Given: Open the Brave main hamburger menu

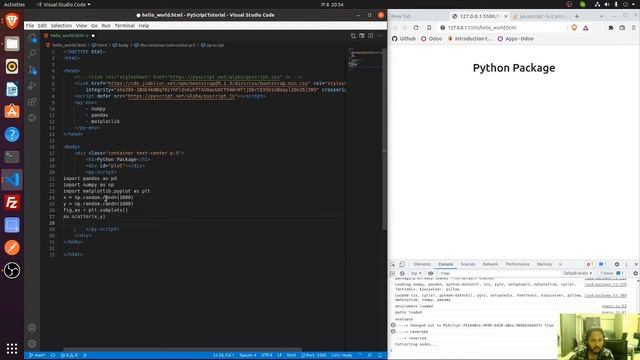Looking at the screenshot, I should [x=634, y=28].
